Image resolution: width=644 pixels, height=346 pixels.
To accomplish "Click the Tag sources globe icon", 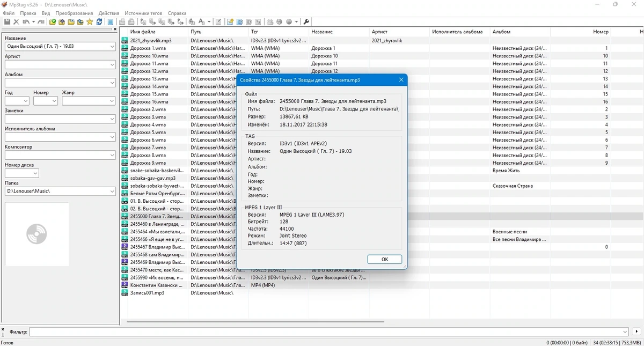I will pyautogui.click(x=289, y=21).
